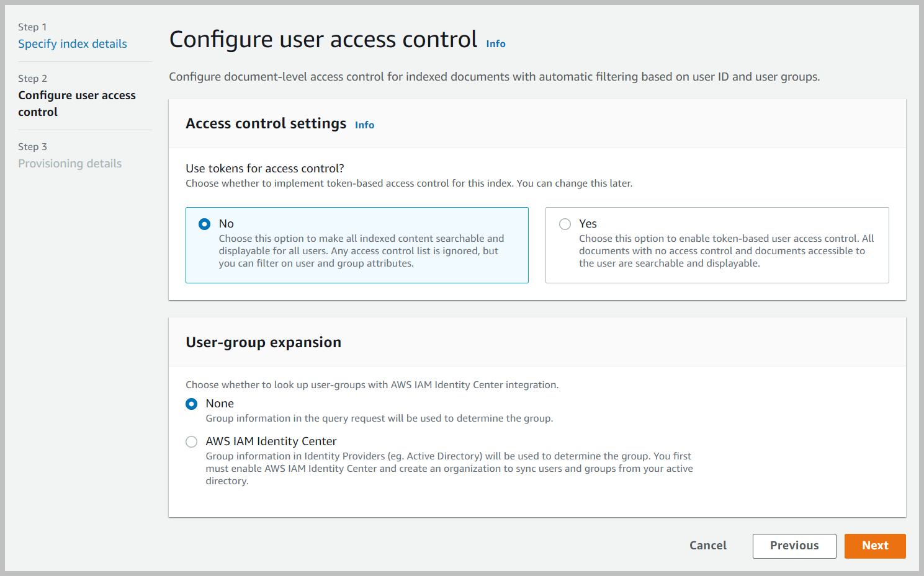924x576 pixels.
Task: Open Step 1 Specify index details
Action: pyautogui.click(x=73, y=43)
